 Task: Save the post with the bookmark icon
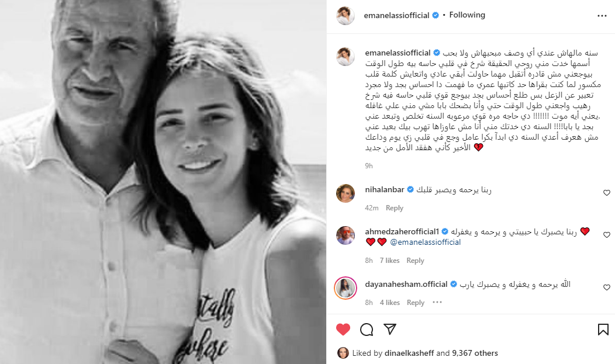603,330
